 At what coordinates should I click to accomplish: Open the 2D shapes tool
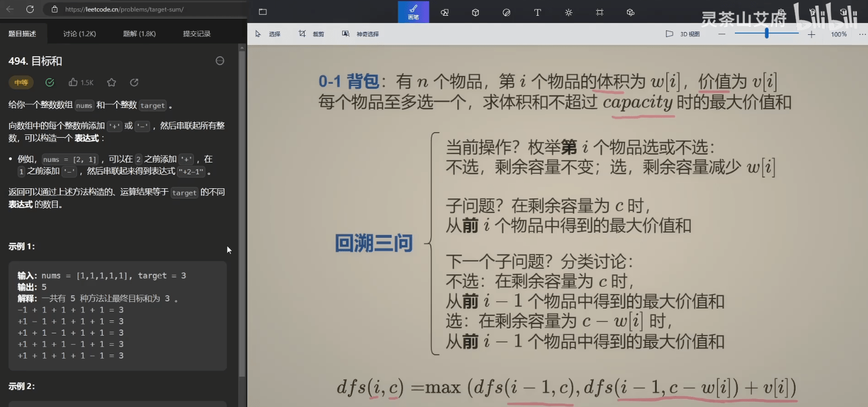444,12
